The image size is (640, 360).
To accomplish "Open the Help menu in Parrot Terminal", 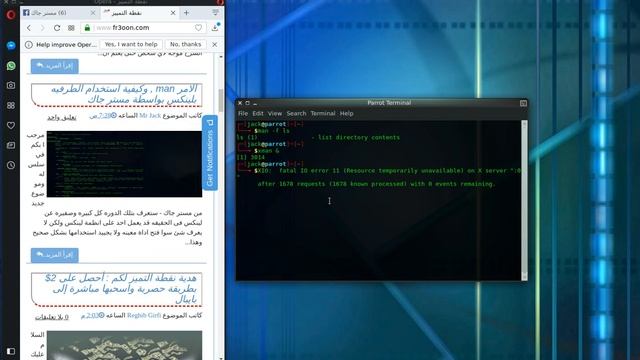I will (347, 113).
